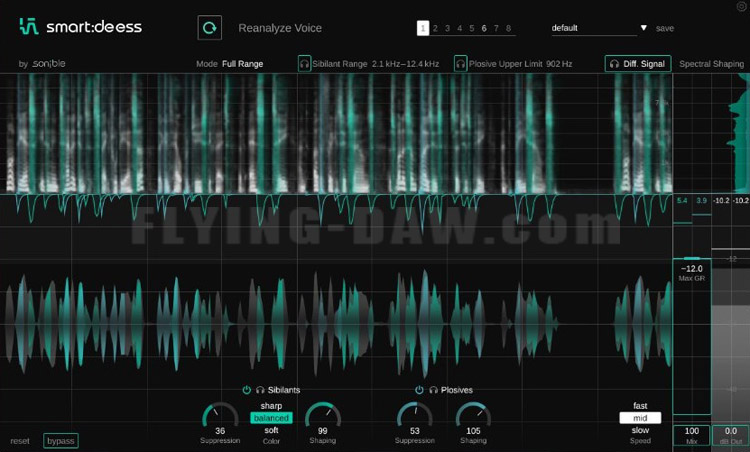Select balanced color option
The height and width of the screenshot is (452, 750).
pyautogui.click(x=271, y=418)
